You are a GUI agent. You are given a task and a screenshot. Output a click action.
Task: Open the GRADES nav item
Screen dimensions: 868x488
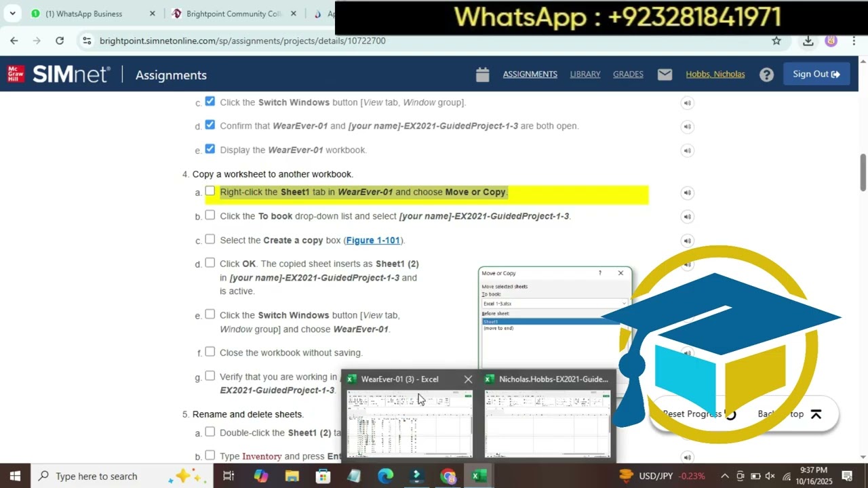pos(628,75)
